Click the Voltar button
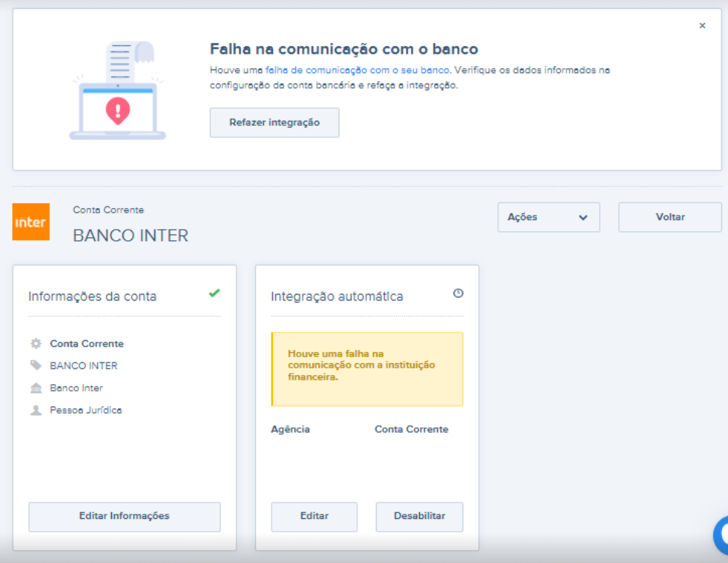This screenshot has height=563, width=728. 669,217
